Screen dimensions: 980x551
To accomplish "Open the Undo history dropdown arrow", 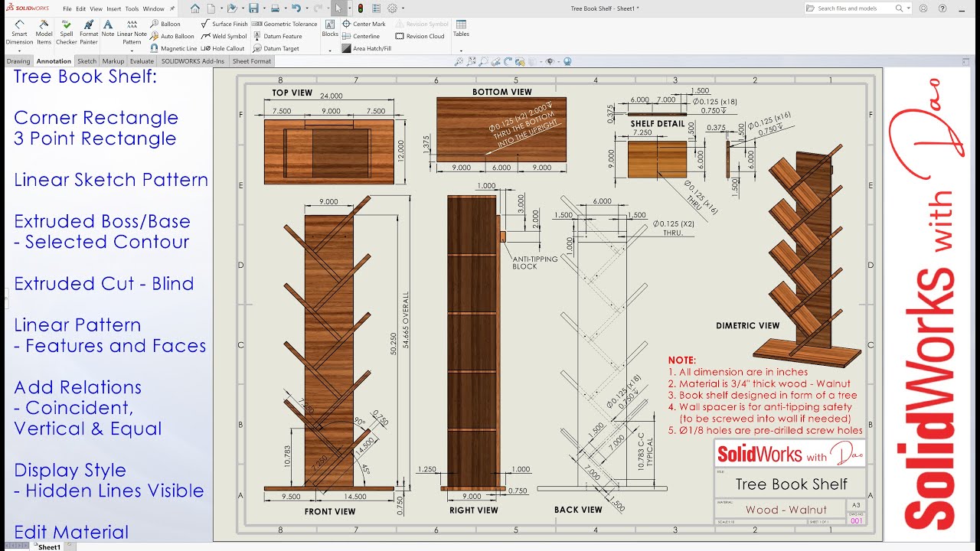I will coord(306,8).
